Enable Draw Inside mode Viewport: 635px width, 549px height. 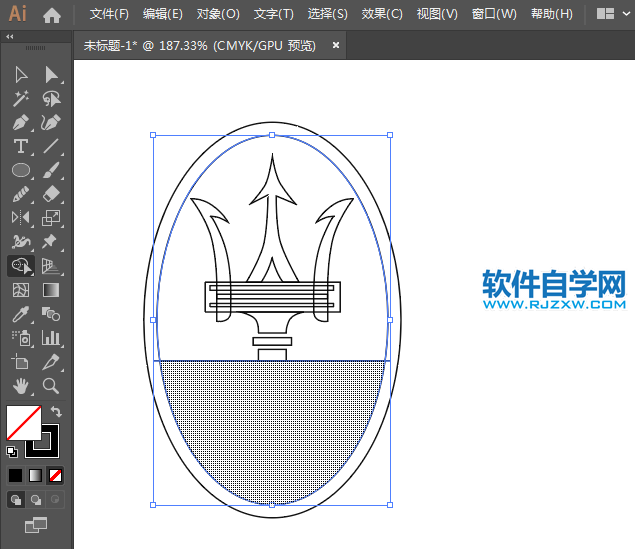[x=55, y=500]
